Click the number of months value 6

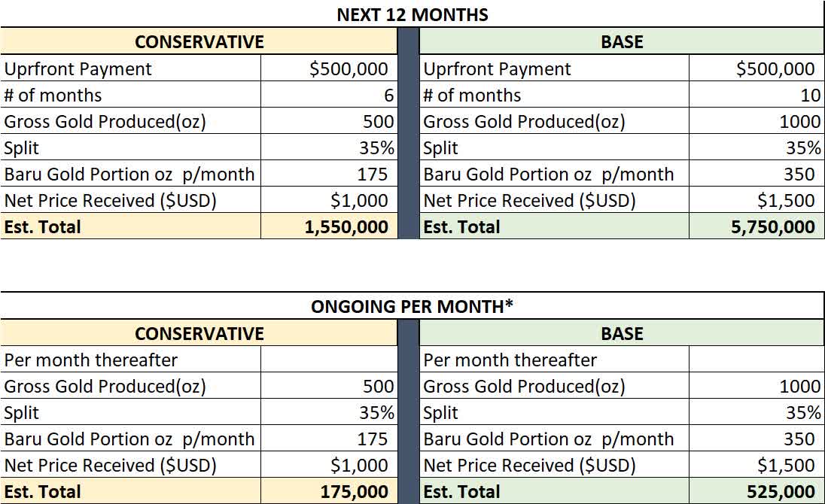388,96
